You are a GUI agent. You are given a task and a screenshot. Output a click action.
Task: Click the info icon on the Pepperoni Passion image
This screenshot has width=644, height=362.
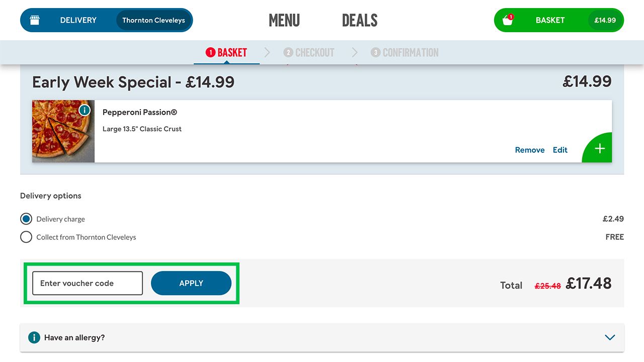(x=84, y=110)
